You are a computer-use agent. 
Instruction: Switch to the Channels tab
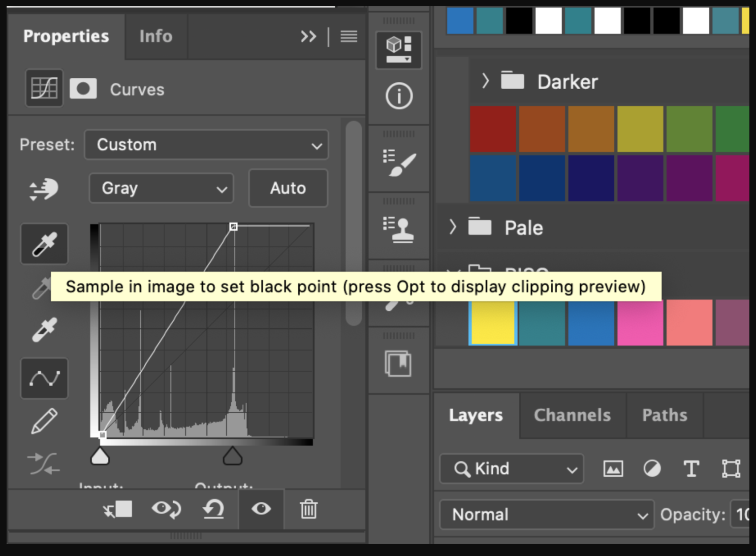(x=572, y=415)
